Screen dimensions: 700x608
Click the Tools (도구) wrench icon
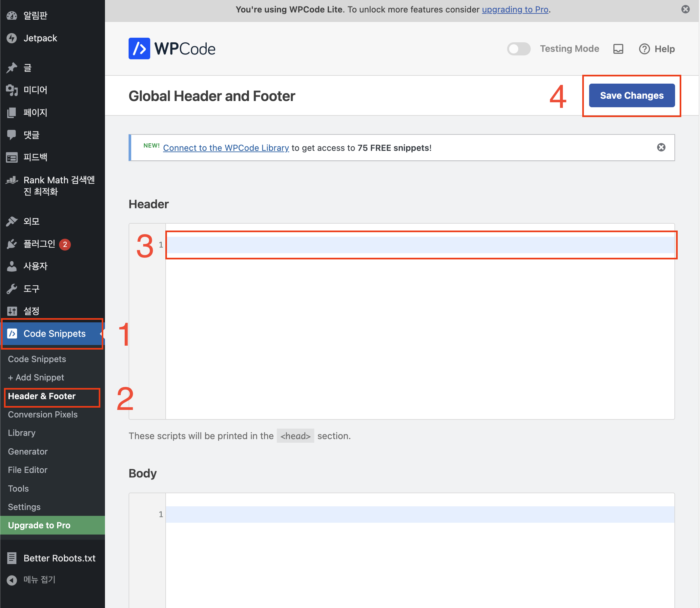(12, 289)
